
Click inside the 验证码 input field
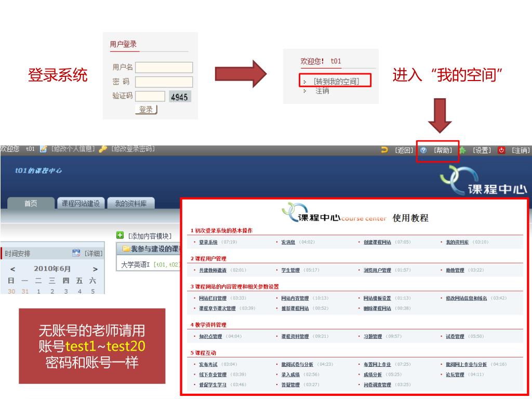[x=150, y=96]
